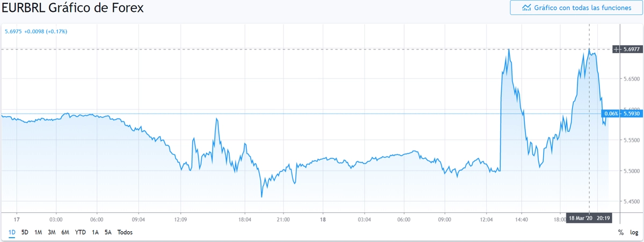Select the 1D time range tab
Screen dimensions: 644x242
point(11,232)
